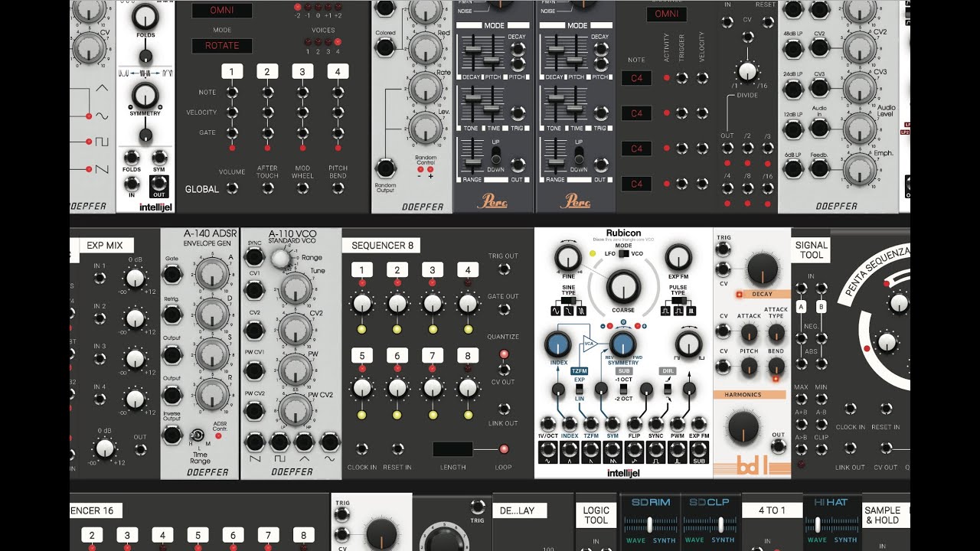The width and height of the screenshot is (980, 551).
Task: Click the Rubicon SYNC input jack
Action: click(x=656, y=424)
